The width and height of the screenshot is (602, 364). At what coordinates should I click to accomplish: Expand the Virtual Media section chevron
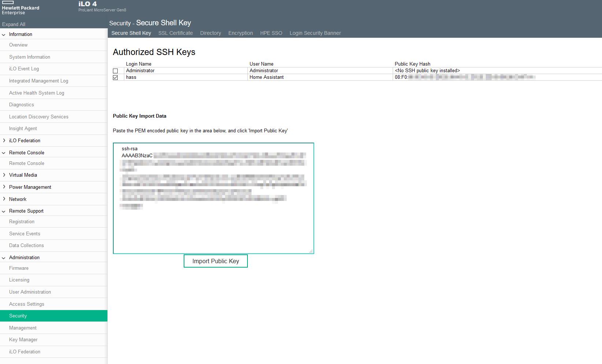point(4,175)
